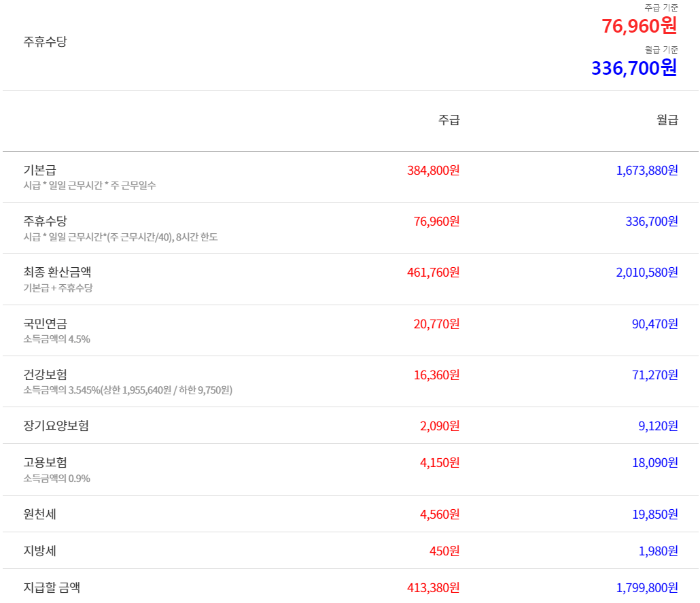Click the monthly 기본급 amount 1,673,880원
The width and height of the screenshot is (700, 603).
point(645,170)
